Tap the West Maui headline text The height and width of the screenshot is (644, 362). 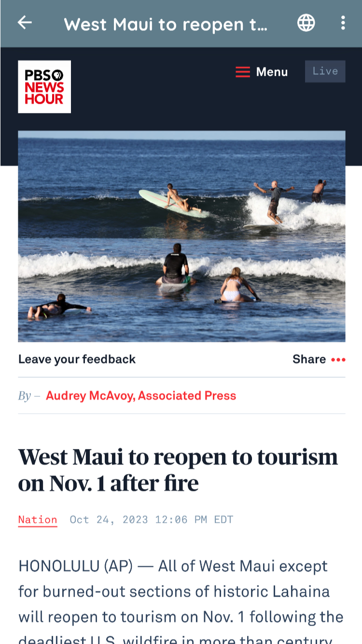point(178,470)
